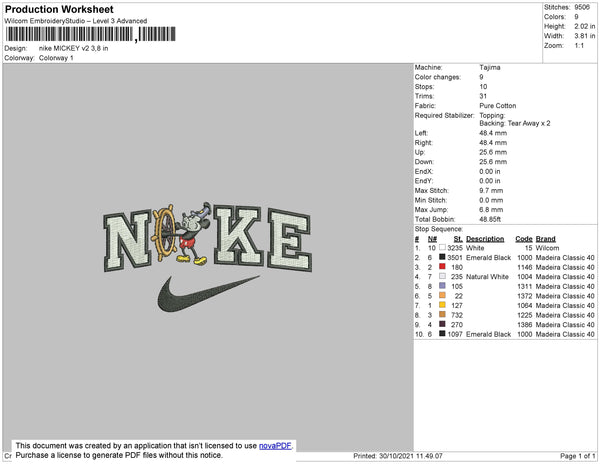Click the Width value '3.81 in'
Image resolution: width=600 pixels, height=464 pixels.
pyautogui.click(x=584, y=36)
